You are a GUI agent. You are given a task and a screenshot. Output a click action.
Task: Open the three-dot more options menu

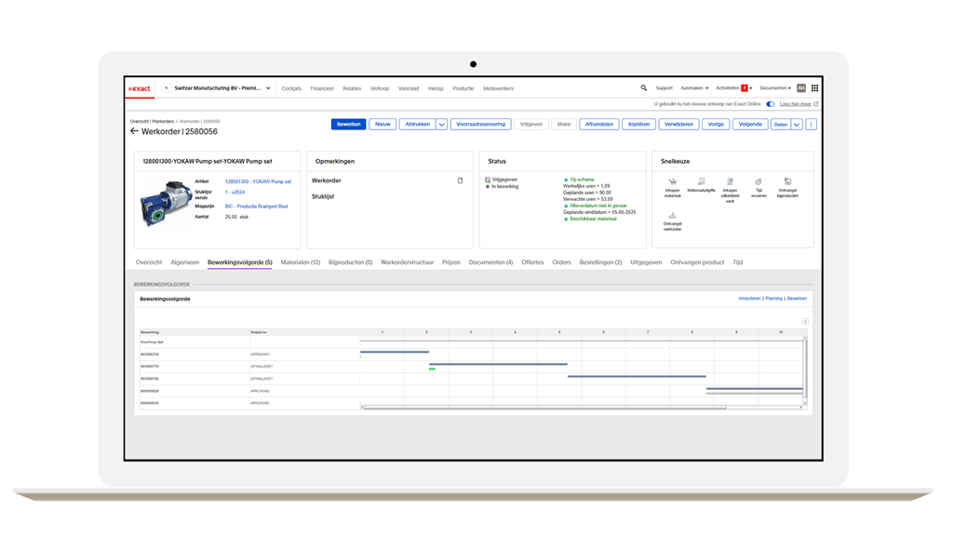pos(812,124)
